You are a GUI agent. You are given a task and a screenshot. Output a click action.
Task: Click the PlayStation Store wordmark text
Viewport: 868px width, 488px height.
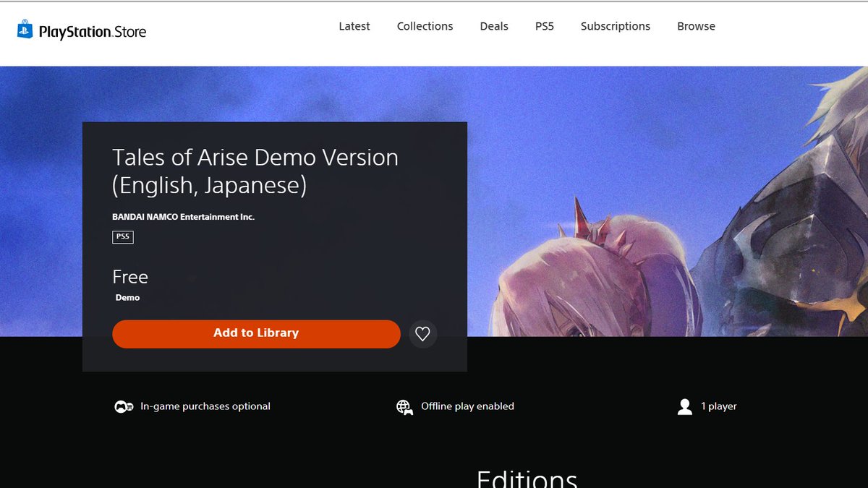(93, 32)
